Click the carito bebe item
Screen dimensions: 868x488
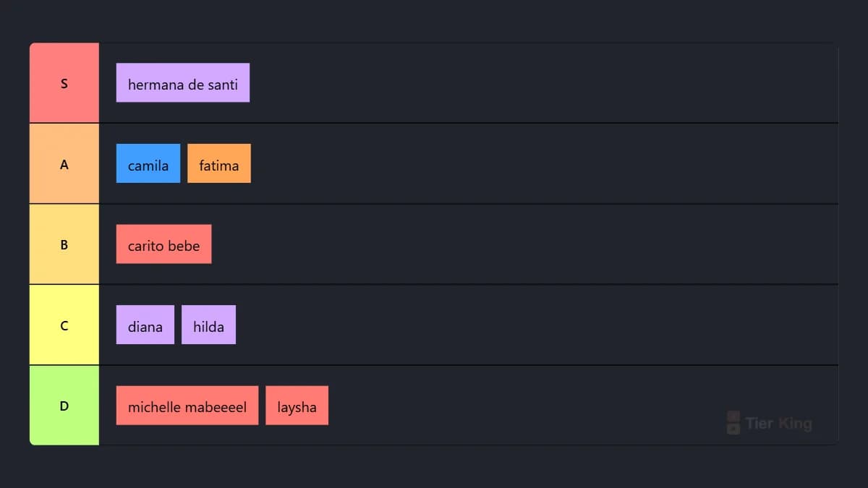click(163, 244)
